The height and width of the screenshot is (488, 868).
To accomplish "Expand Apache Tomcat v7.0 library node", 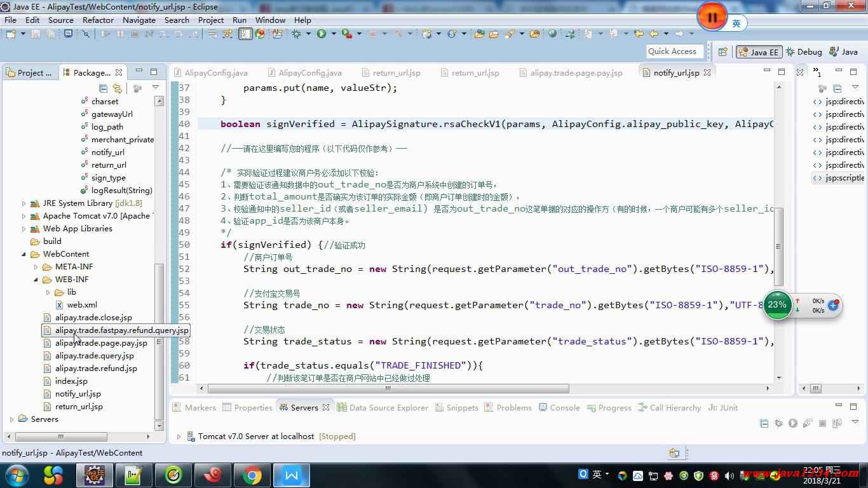I will point(24,216).
